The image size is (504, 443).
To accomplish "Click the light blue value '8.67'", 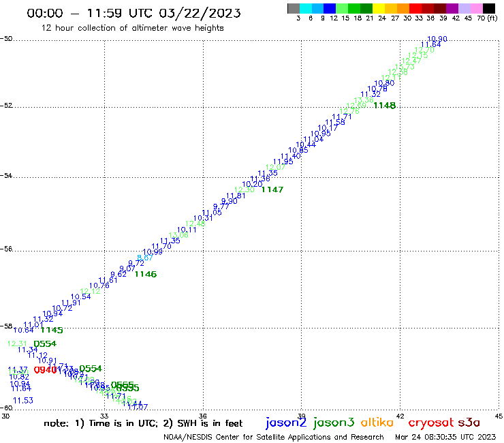I will (x=144, y=258).
